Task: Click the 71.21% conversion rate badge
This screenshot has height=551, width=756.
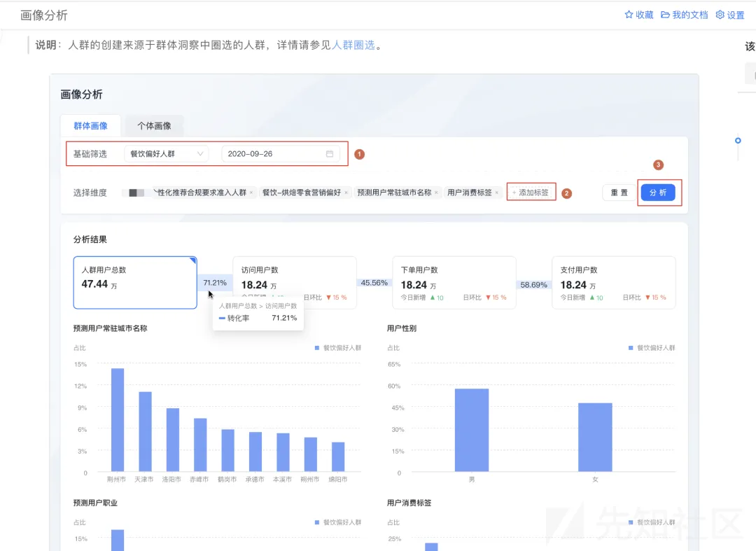Action: pyautogui.click(x=215, y=282)
